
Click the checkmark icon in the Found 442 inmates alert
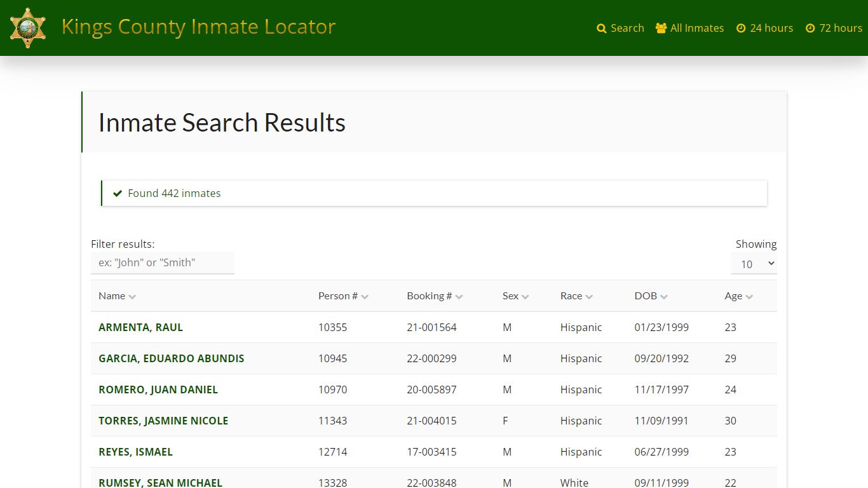coord(118,193)
